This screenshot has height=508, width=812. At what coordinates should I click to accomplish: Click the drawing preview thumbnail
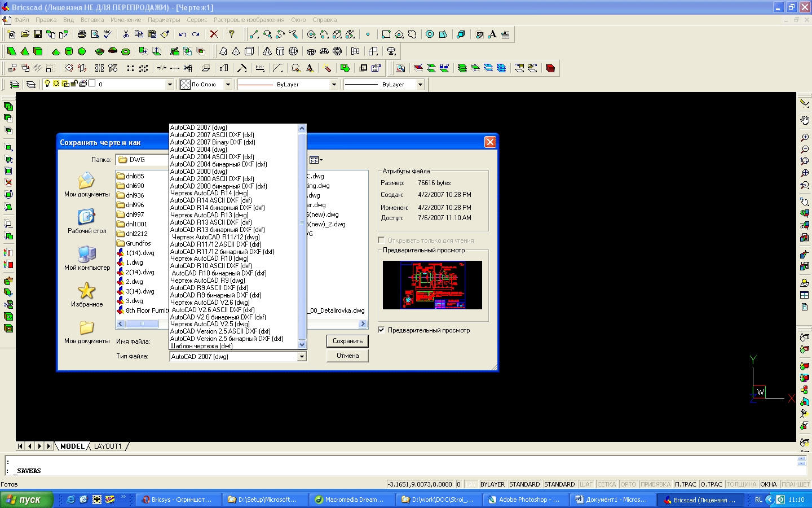(x=432, y=284)
